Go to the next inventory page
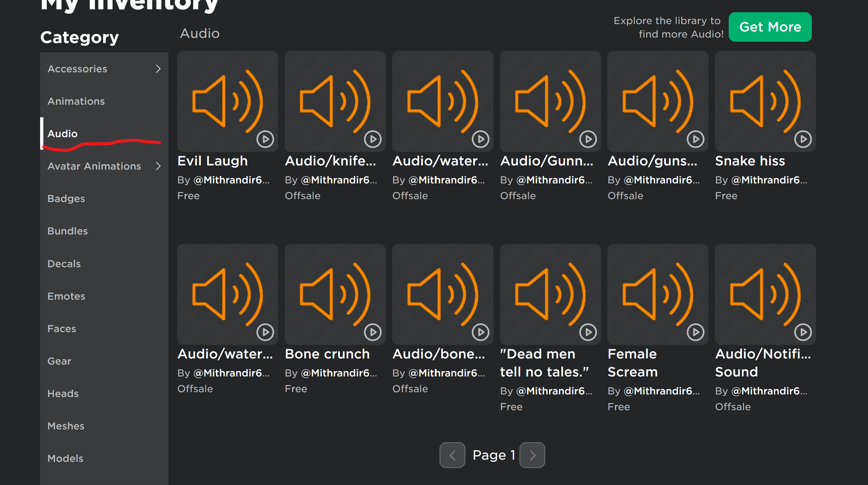 click(x=532, y=455)
